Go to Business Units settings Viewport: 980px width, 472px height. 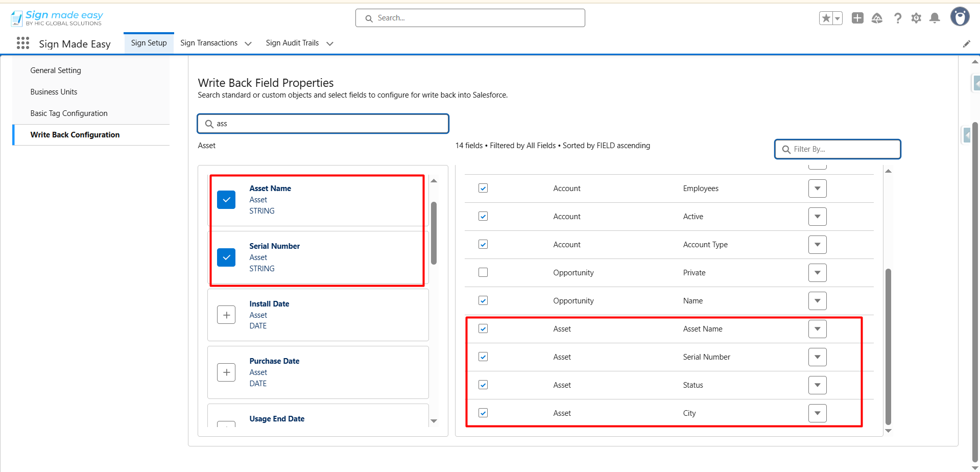click(x=54, y=92)
